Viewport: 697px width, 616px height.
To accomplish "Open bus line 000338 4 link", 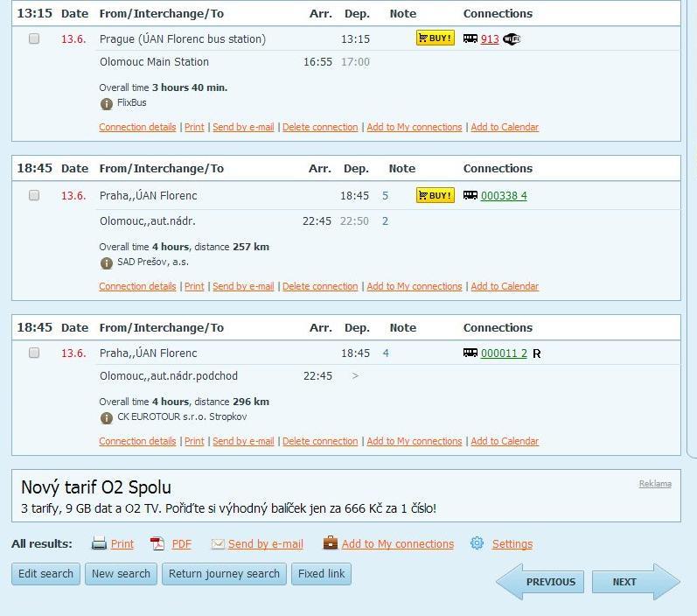I will pyautogui.click(x=504, y=196).
